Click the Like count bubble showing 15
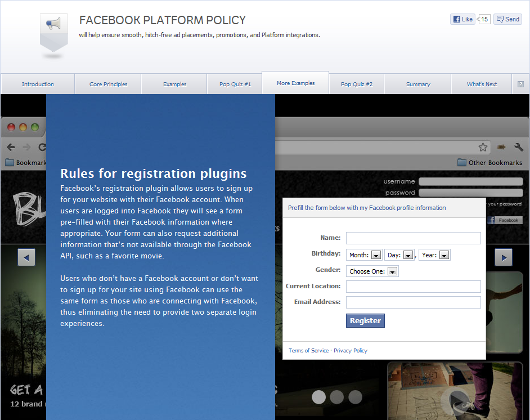Screen dimensions: 530x420 coord(484,19)
